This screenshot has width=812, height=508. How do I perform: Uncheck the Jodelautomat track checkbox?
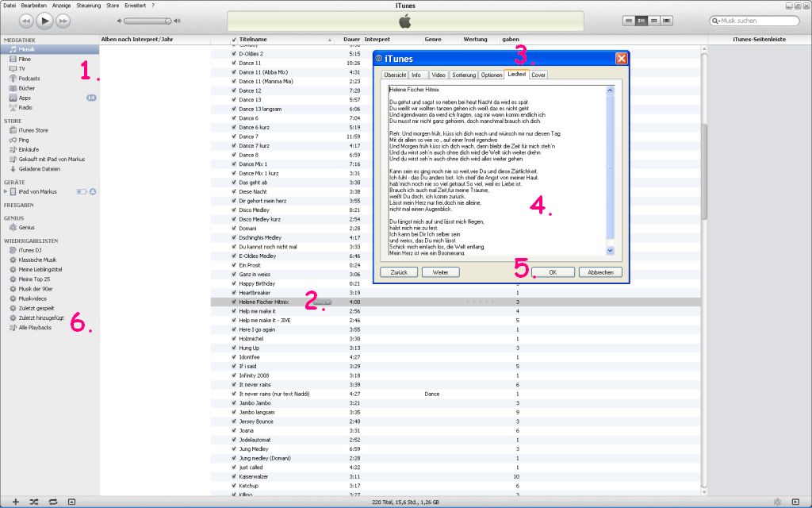click(x=234, y=440)
